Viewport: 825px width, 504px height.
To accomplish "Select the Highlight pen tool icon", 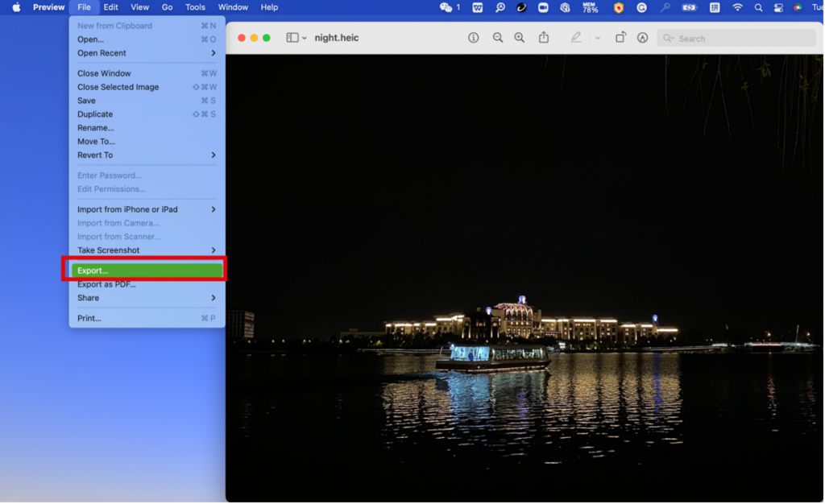I will (x=576, y=38).
